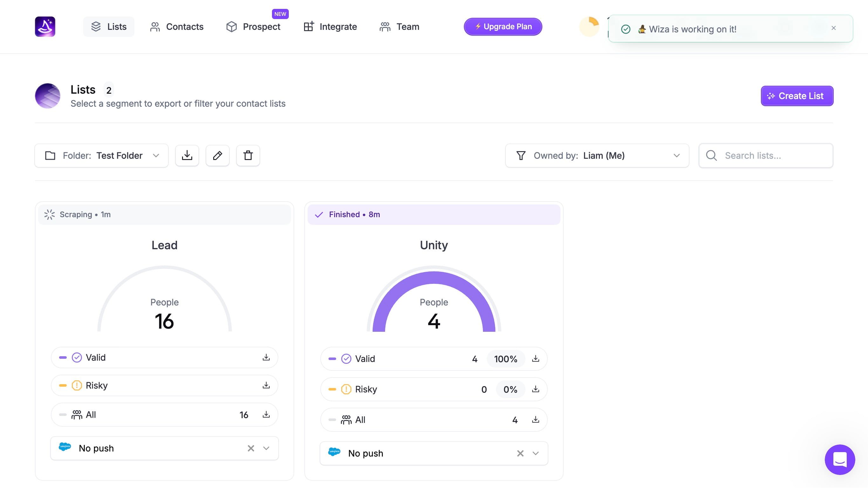Click the Wiza wizard hat logo
Viewport: 868px width, 501px height.
pos(45,26)
